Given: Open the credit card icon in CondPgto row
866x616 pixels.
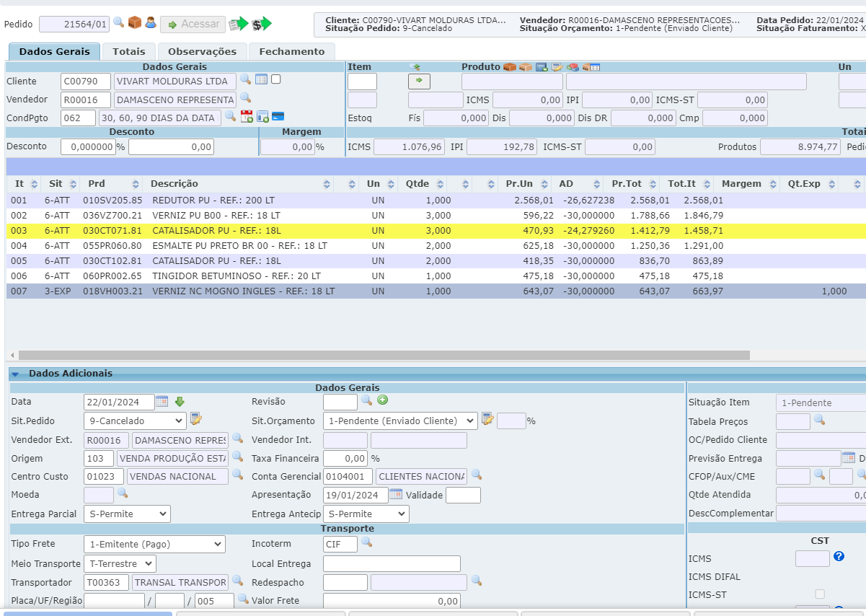Looking at the screenshot, I should tap(278, 116).
